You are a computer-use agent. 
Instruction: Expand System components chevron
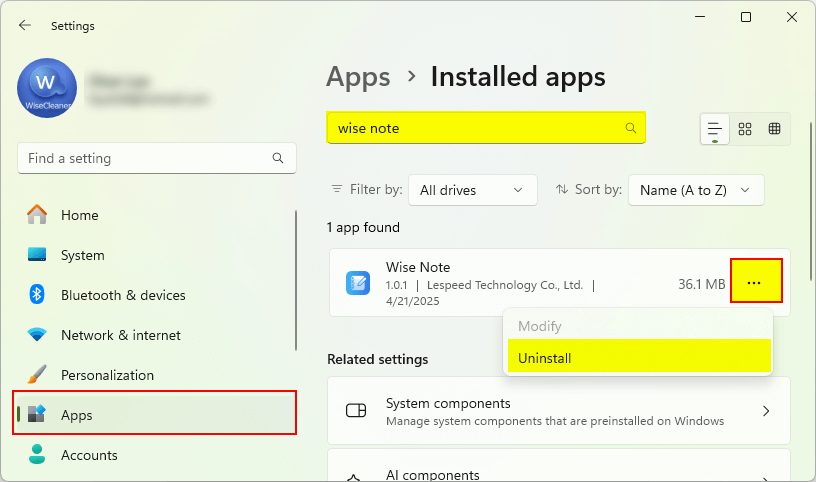(766, 411)
